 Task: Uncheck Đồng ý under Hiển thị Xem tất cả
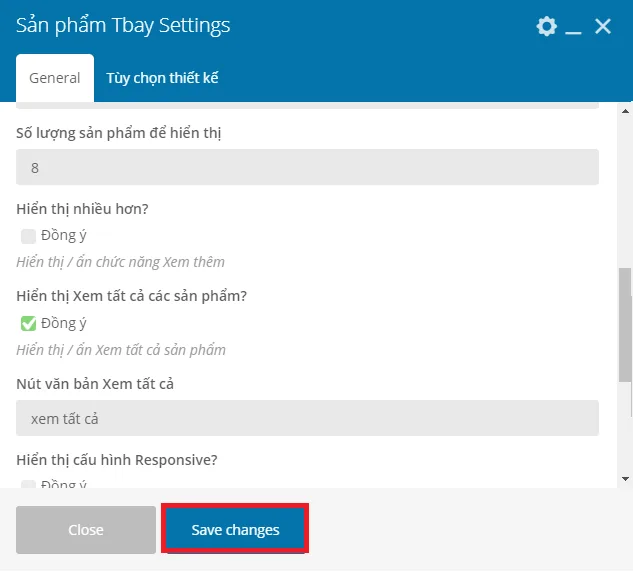click(28, 324)
